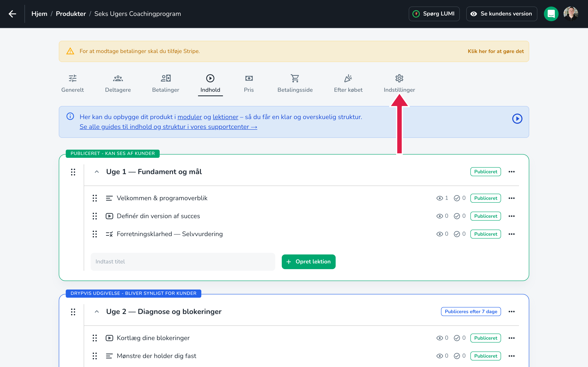Screen dimensions: 588x367
Task: Focus the Indtast titel input field
Action: click(183, 262)
